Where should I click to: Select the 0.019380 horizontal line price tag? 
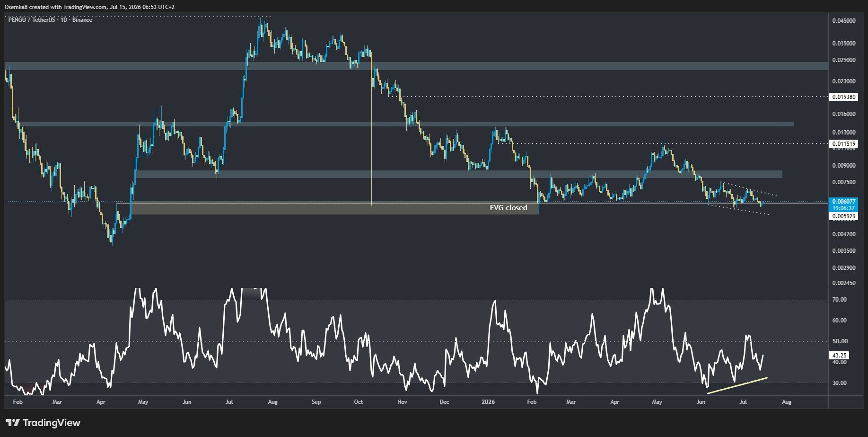coord(843,97)
